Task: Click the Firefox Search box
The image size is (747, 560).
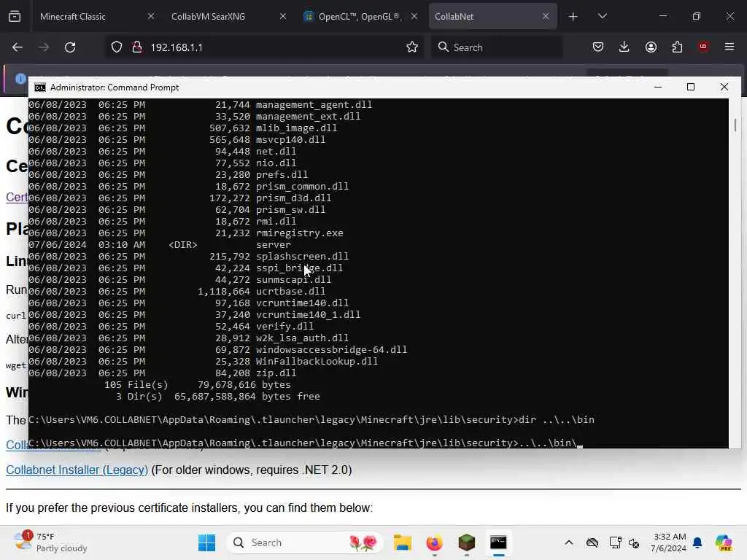Action: click(x=496, y=47)
